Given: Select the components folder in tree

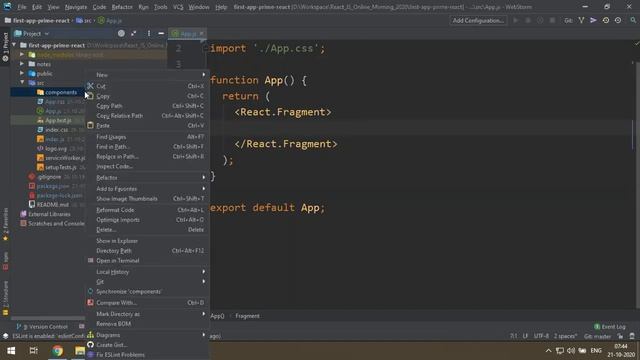Looking at the screenshot, I should (61, 92).
